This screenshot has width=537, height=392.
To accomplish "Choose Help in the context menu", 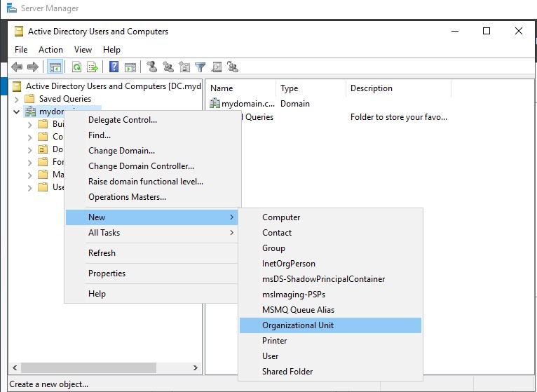I will point(151,294).
